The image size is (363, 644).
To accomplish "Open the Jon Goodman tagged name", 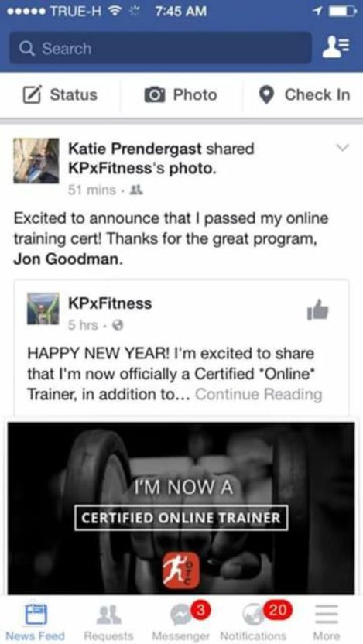I will [x=68, y=261].
